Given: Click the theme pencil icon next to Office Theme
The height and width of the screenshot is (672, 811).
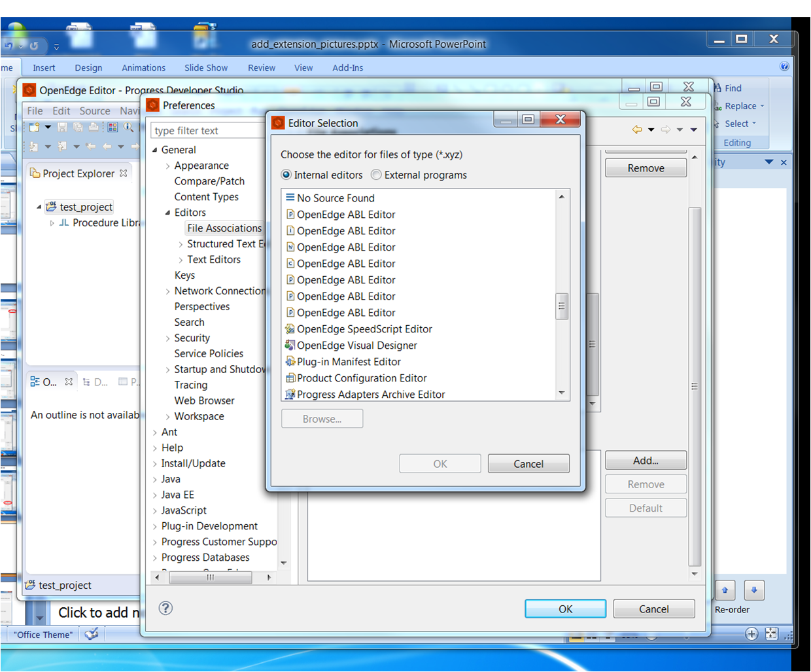Looking at the screenshot, I should coord(92,634).
